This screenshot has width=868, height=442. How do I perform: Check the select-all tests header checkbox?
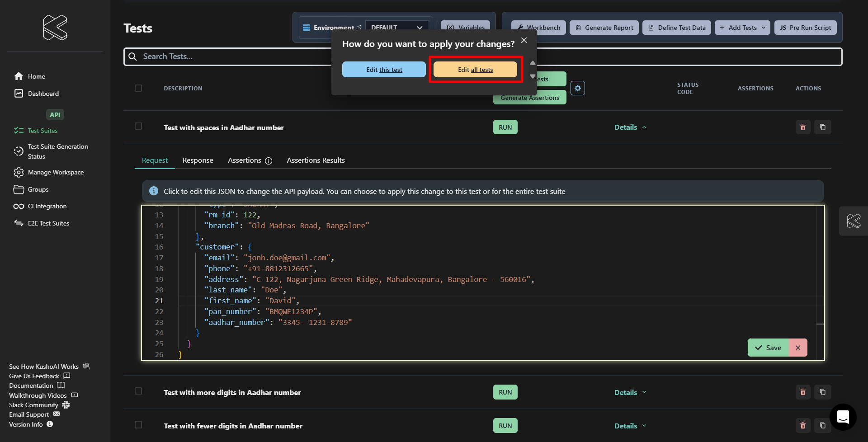point(138,88)
